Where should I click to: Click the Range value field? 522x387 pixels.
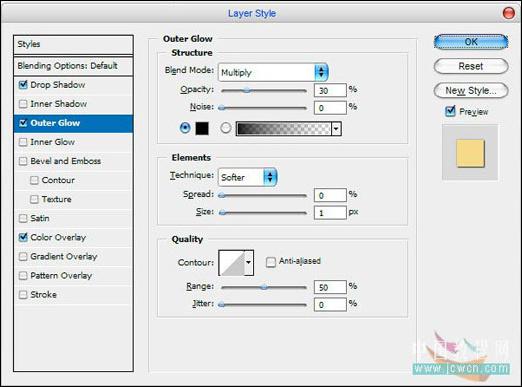(x=330, y=287)
